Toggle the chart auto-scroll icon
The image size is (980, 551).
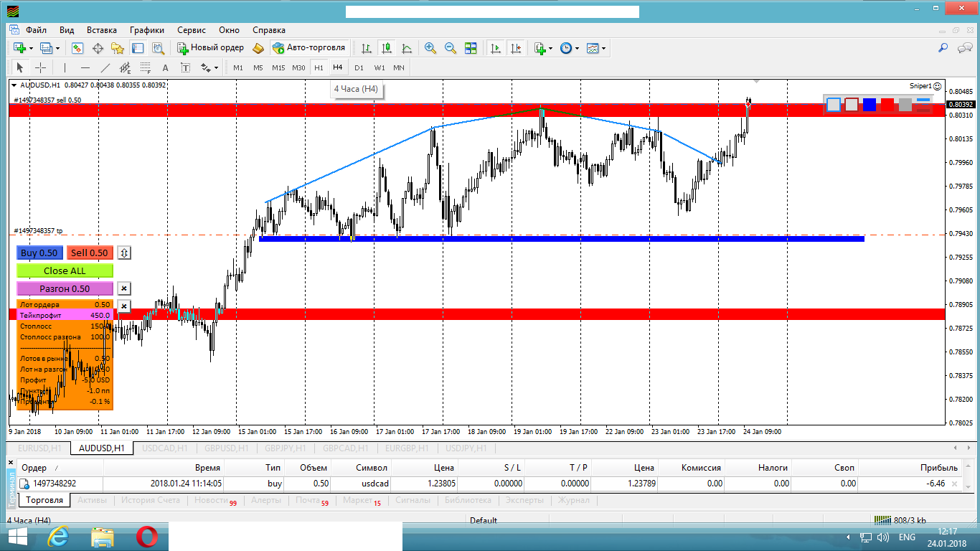pos(496,48)
